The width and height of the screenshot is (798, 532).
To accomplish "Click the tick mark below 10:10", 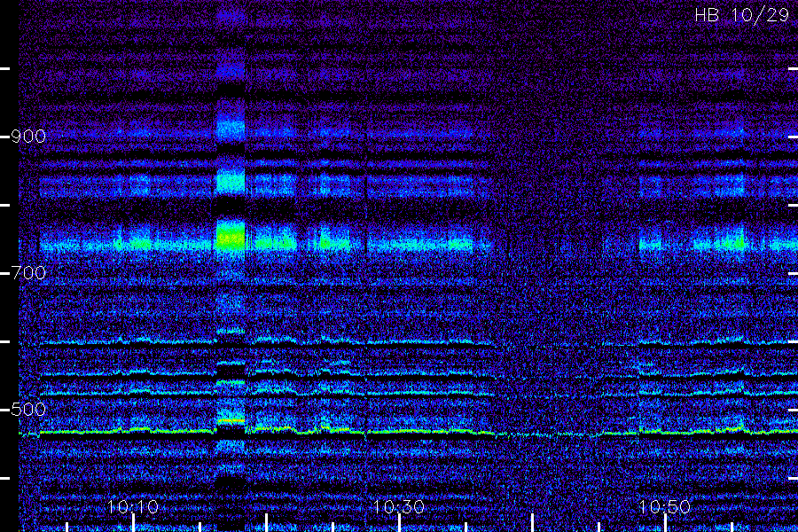I will coord(133,523).
